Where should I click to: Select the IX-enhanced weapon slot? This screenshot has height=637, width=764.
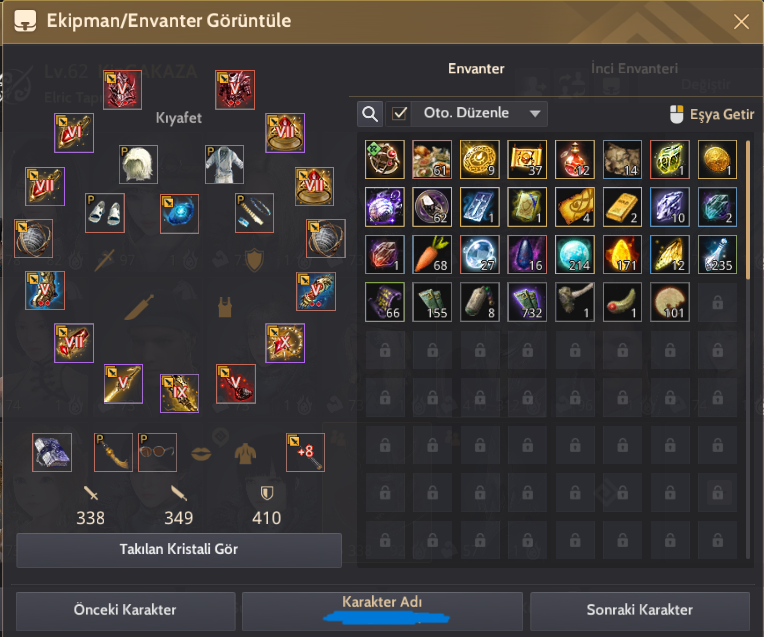(179, 393)
